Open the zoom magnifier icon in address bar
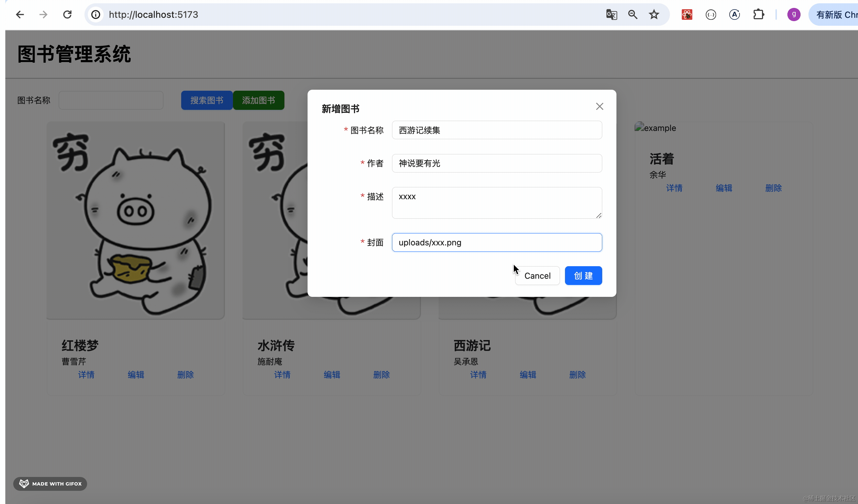Screen dimensions: 858x504 tap(633, 15)
